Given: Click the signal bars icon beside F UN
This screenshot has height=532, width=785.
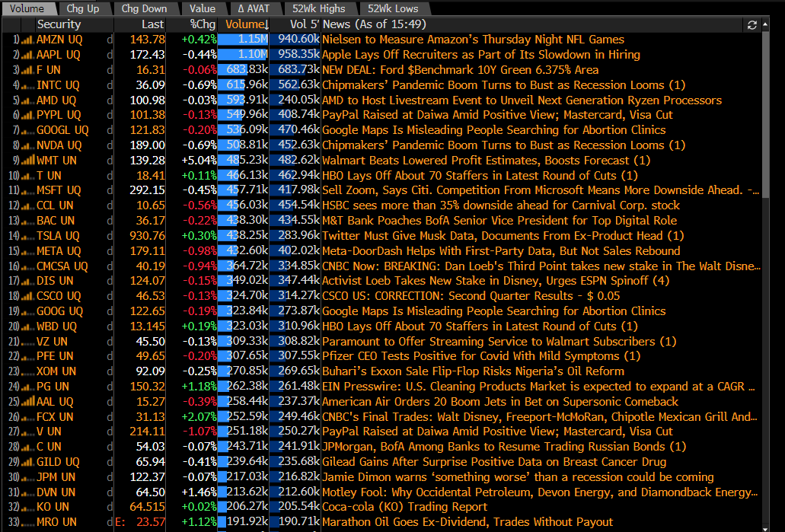Looking at the screenshot, I should point(27,70).
